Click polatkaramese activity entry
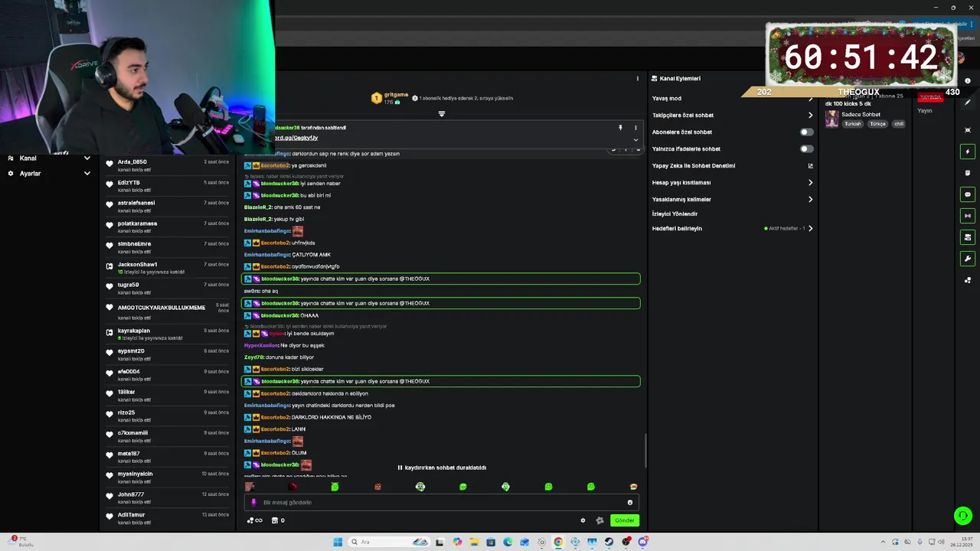Image resolution: width=980 pixels, height=551 pixels. (168, 227)
